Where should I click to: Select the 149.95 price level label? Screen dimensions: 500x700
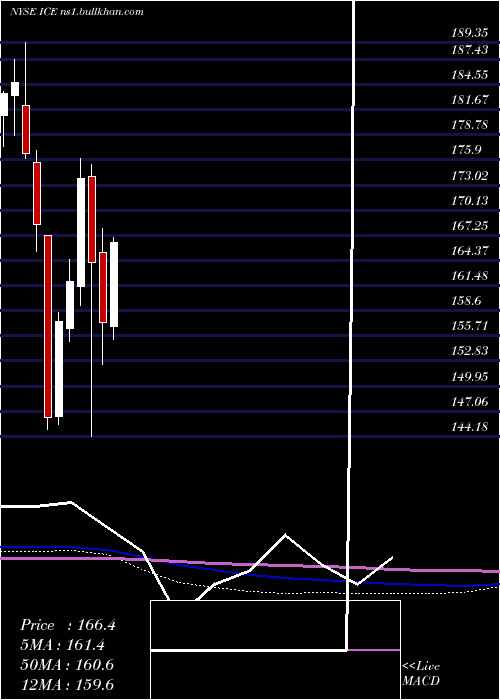tap(470, 377)
